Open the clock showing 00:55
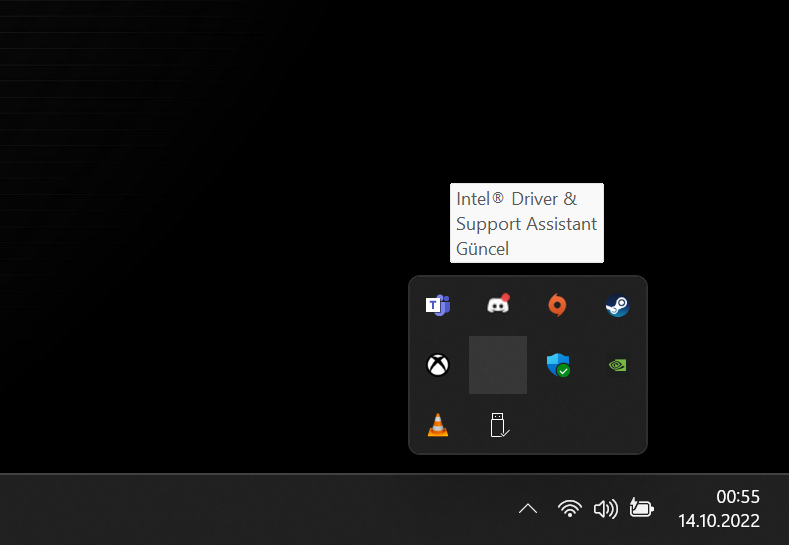 click(x=738, y=497)
